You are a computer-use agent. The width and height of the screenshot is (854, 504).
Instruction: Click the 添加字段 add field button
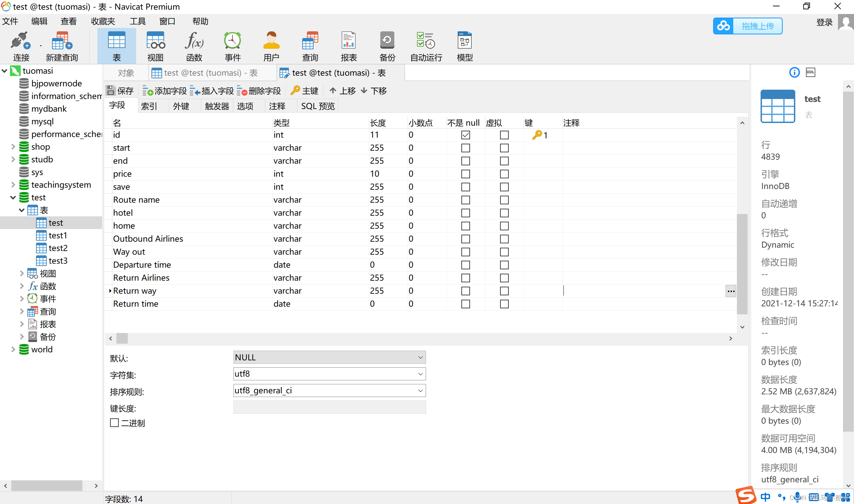coord(165,91)
